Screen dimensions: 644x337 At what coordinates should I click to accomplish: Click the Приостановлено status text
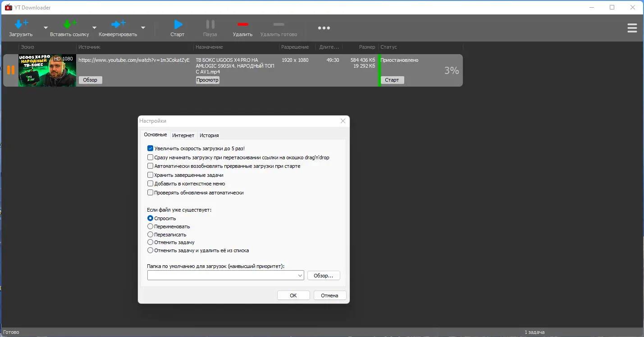pyautogui.click(x=399, y=60)
